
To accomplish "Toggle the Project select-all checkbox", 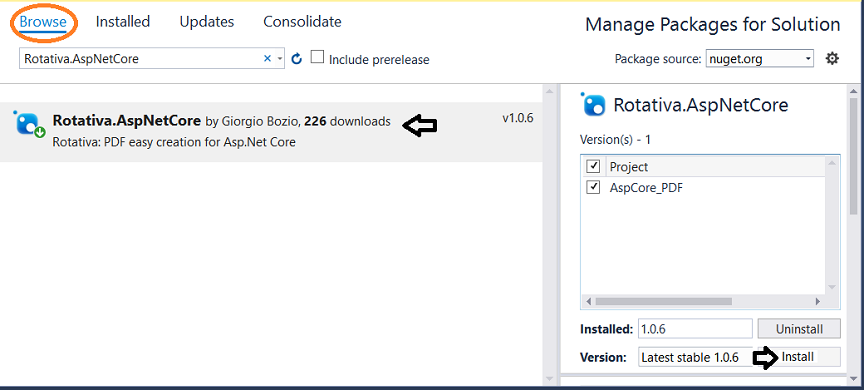I will (593, 166).
